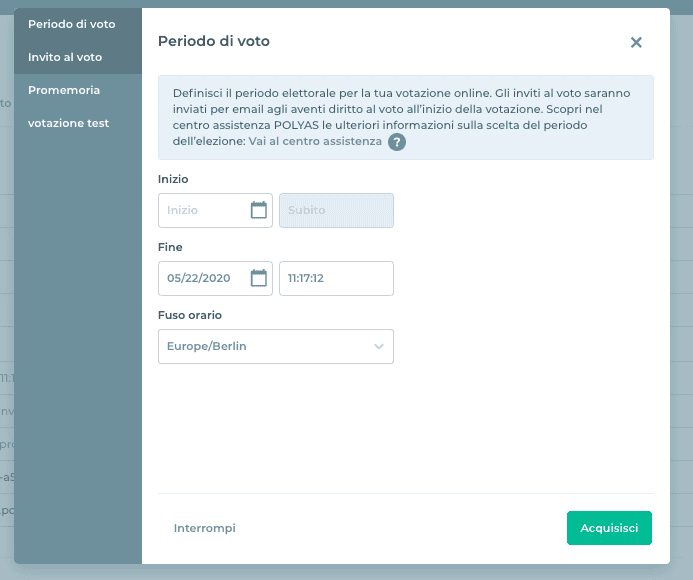Screen dimensions: 693x580
Task: Open calendar picker for Fine date
Action: tap(259, 278)
